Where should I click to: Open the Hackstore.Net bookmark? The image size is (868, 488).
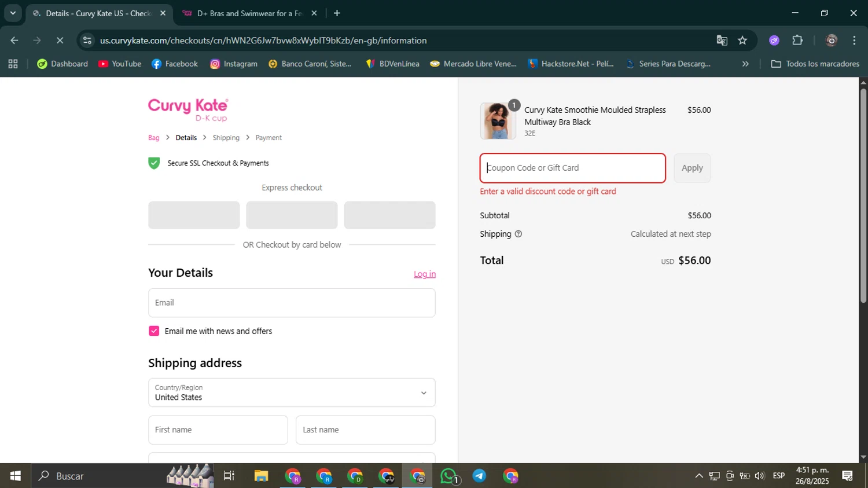click(x=571, y=64)
